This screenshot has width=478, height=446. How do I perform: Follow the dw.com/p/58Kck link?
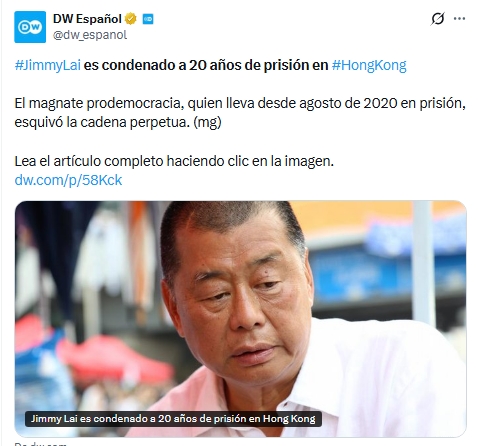[68, 180]
